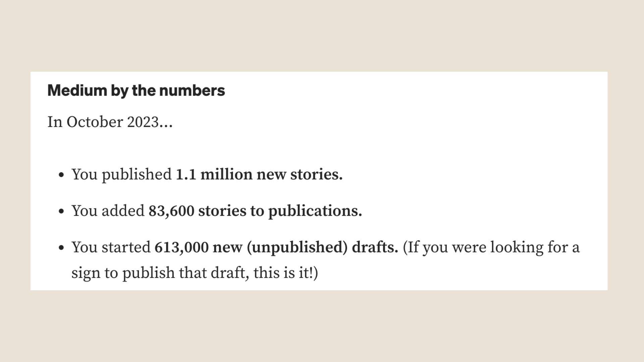Click the '2023' year text
The image size is (644, 362).
click(143, 122)
